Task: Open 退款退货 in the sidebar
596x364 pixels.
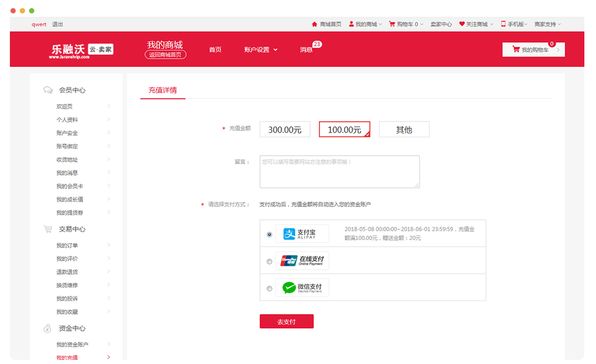Action: pos(67,272)
